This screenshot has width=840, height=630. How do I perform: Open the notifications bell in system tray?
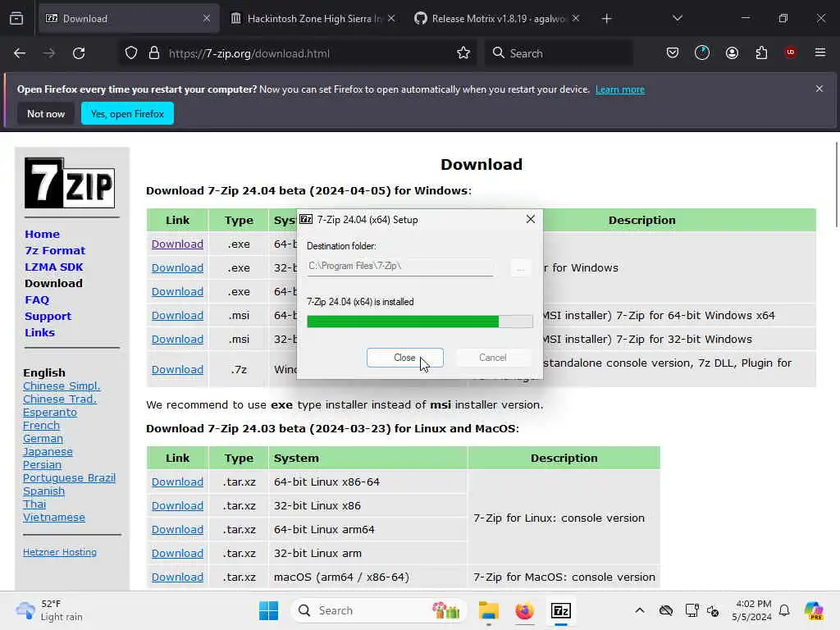click(x=784, y=610)
